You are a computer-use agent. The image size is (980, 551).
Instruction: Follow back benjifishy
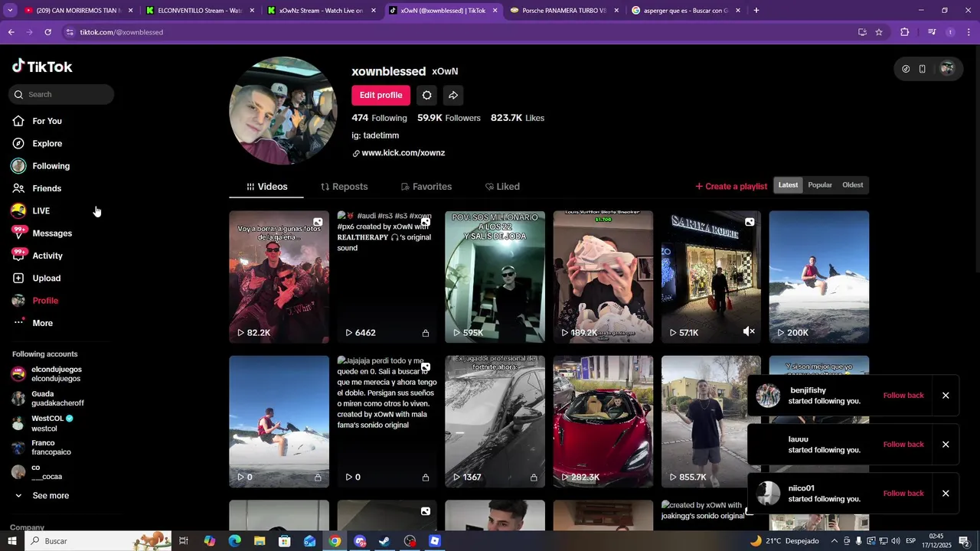tap(903, 396)
